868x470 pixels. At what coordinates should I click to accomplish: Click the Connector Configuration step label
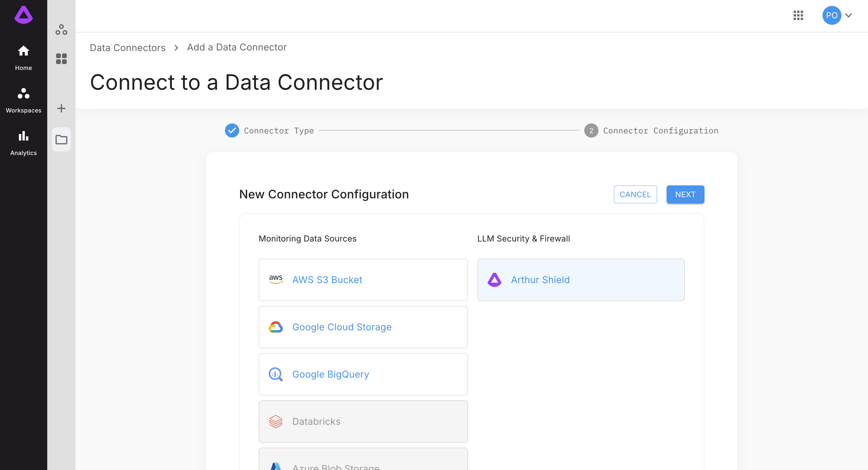pyautogui.click(x=660, y=131)
